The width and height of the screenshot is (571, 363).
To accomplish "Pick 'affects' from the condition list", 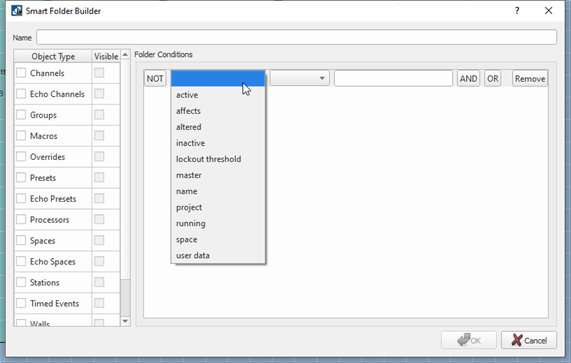I will (188, 111).
